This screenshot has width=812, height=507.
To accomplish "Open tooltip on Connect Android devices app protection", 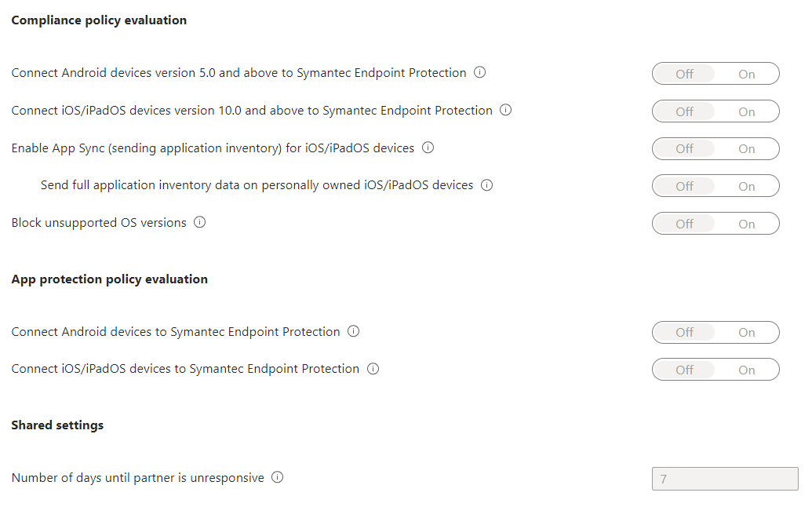I will tap(353, 331).
